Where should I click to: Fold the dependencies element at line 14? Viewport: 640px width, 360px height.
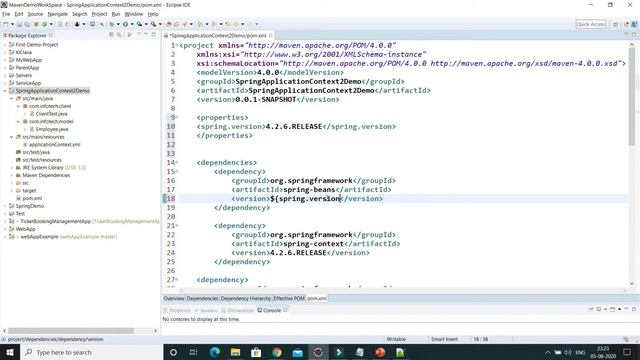click(177, 162)
